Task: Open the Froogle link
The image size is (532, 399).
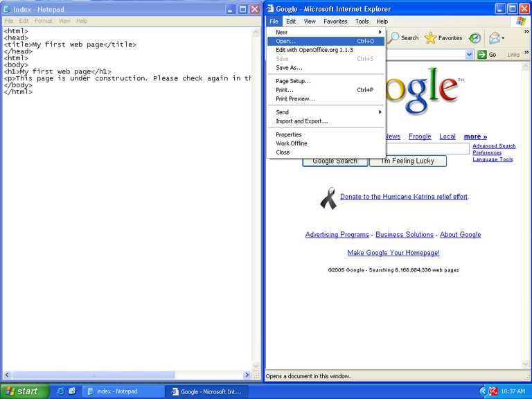Action: click(420, 136)
